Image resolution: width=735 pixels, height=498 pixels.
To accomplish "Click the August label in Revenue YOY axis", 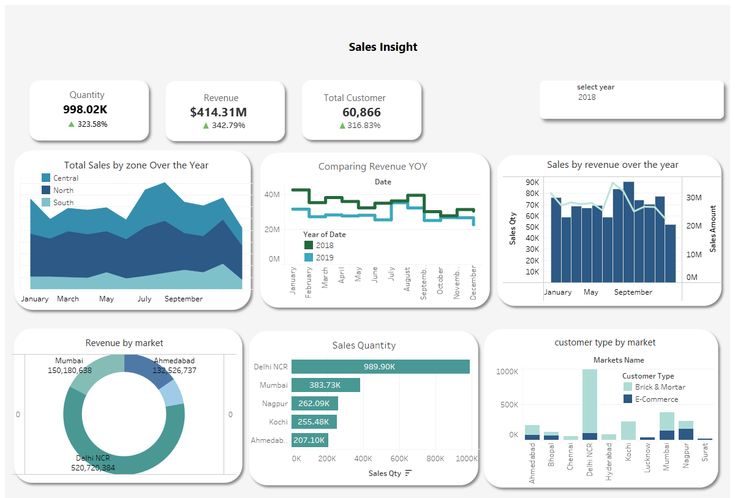I will point(407,279).
